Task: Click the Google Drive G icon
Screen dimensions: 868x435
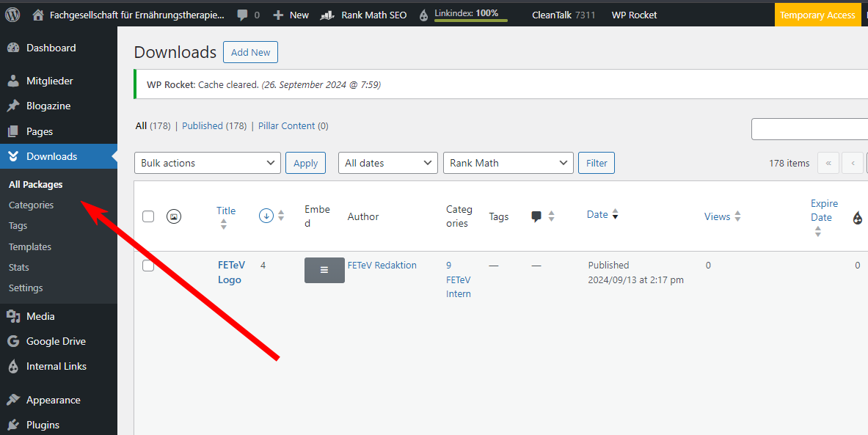Action: [13, 341]
